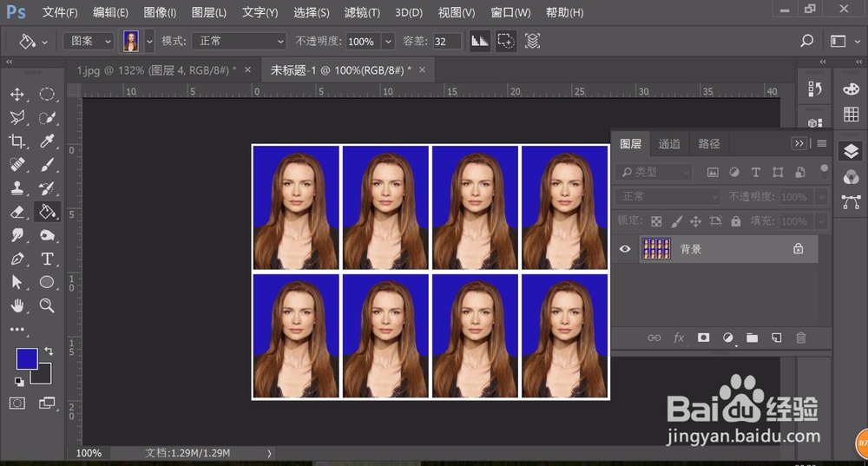Open the 模式 正常 blend mode dropdown

pyautogui.click(x=239, y=41)
